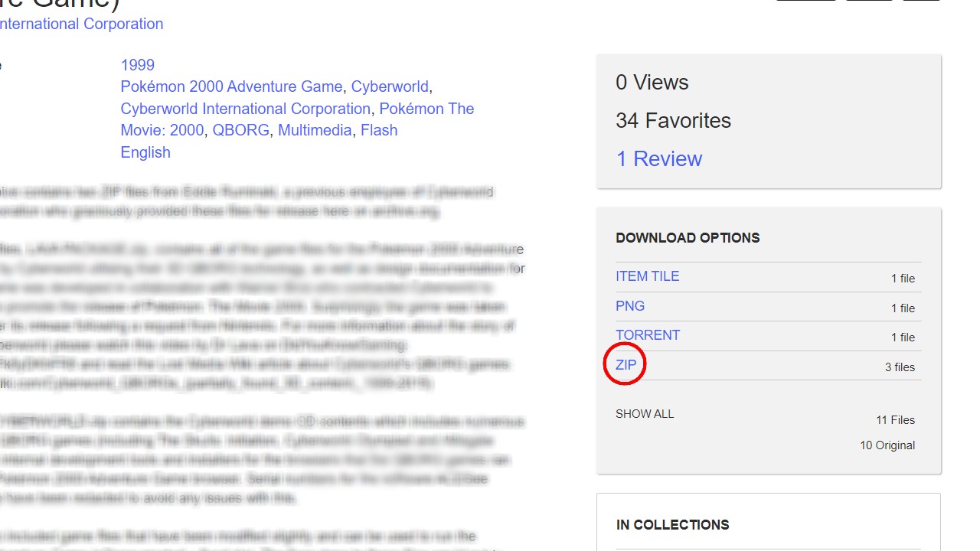The width and height of the screenshot is (980, 551).
Task: Download the TORRENT option
Action: coord(647,335)
